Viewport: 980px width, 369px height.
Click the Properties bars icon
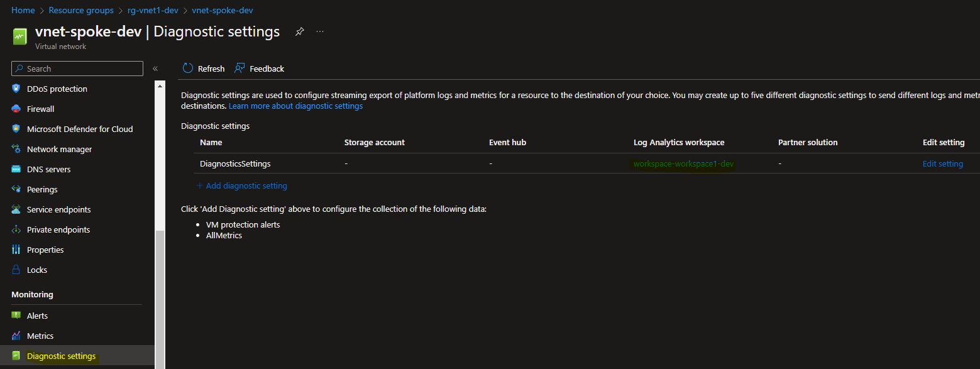[16, 250]
